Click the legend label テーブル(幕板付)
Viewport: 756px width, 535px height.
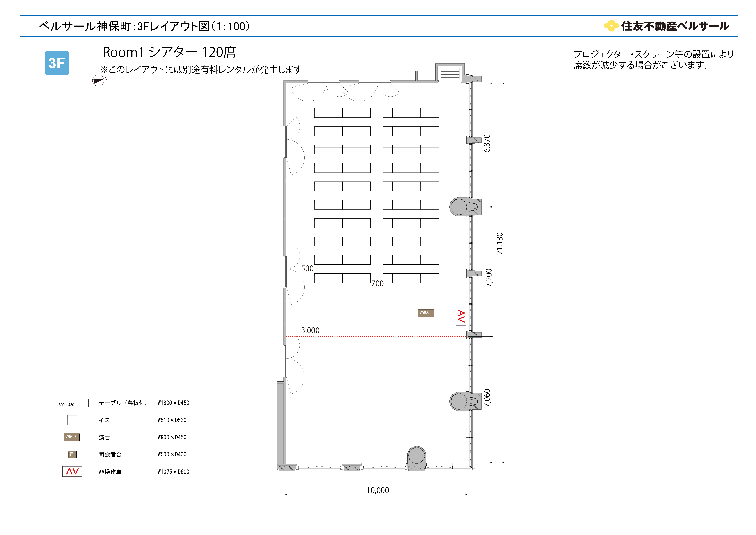(123, 403)
